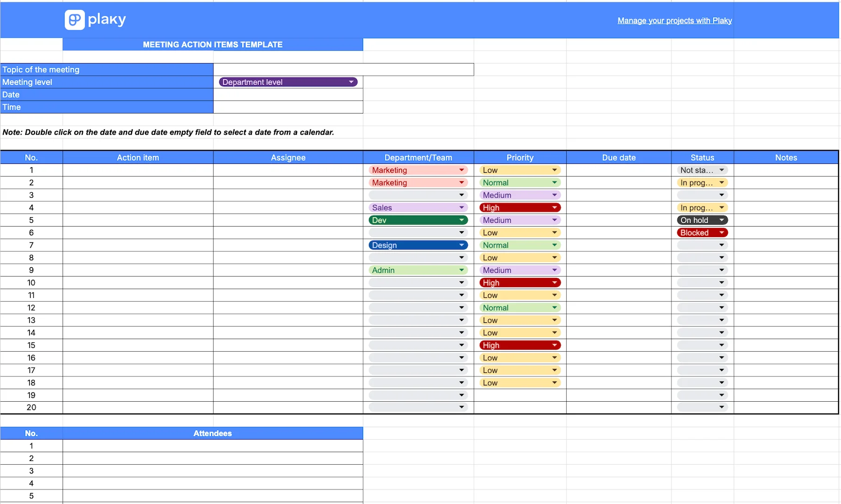Open empty status dropdown in row 20
Screen dimensions: 841x504
coord(702,407)
